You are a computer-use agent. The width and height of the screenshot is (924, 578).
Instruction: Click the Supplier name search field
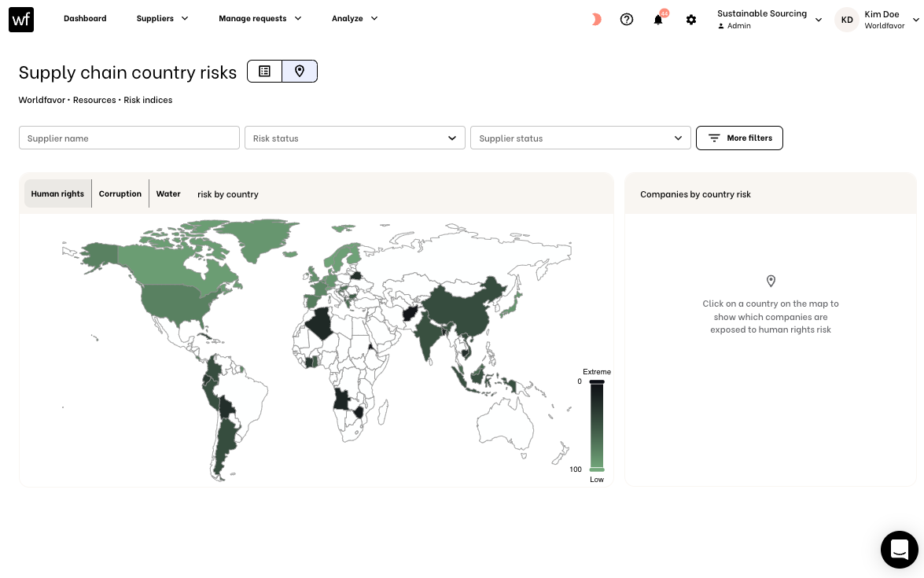(x=129, y=138)
